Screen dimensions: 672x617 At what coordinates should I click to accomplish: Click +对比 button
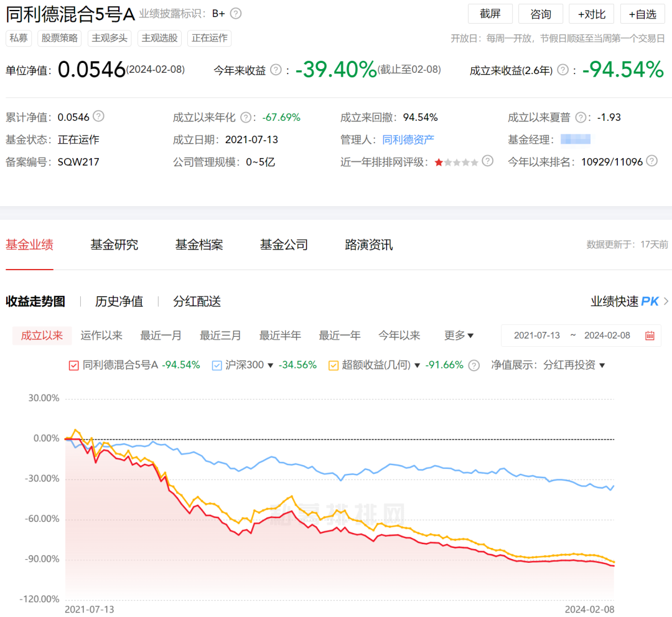tap(592, 14)
